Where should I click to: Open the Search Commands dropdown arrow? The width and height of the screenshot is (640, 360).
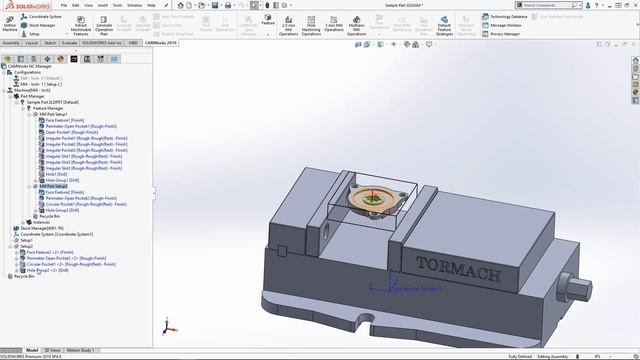tap(580, 5)
